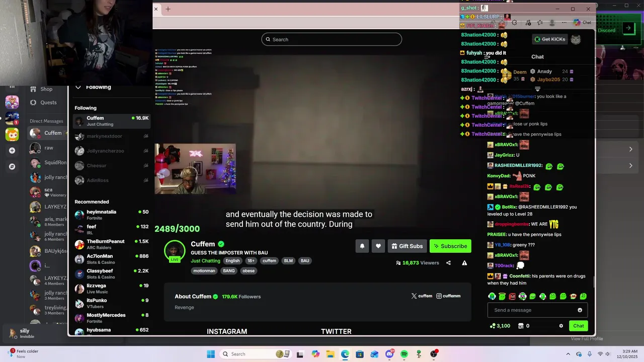The width and height of the screenshot is (644, 362).
Task: Click the Discord arrow button on right banner
Action: [x=628, y=29]
